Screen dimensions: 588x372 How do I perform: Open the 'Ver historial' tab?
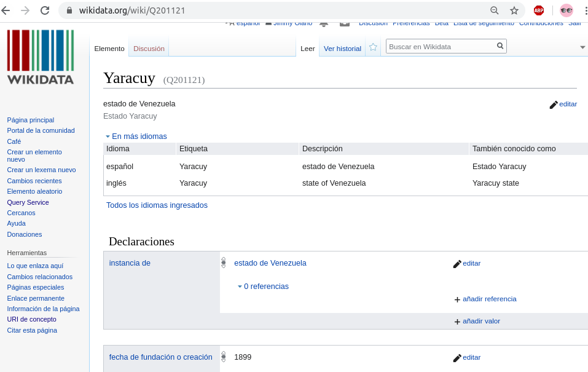[342, 49]
